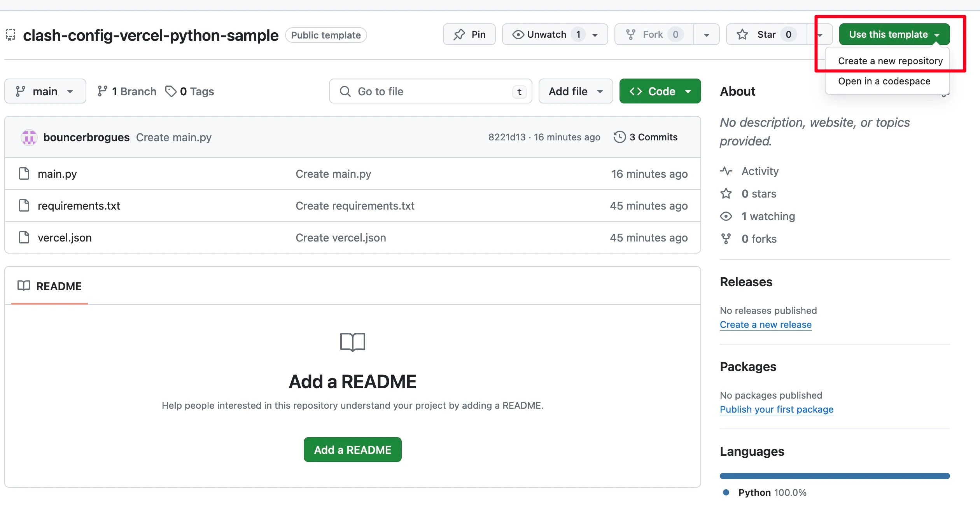Click the bouncerbrogues avatar image

(x=29, y=137)
